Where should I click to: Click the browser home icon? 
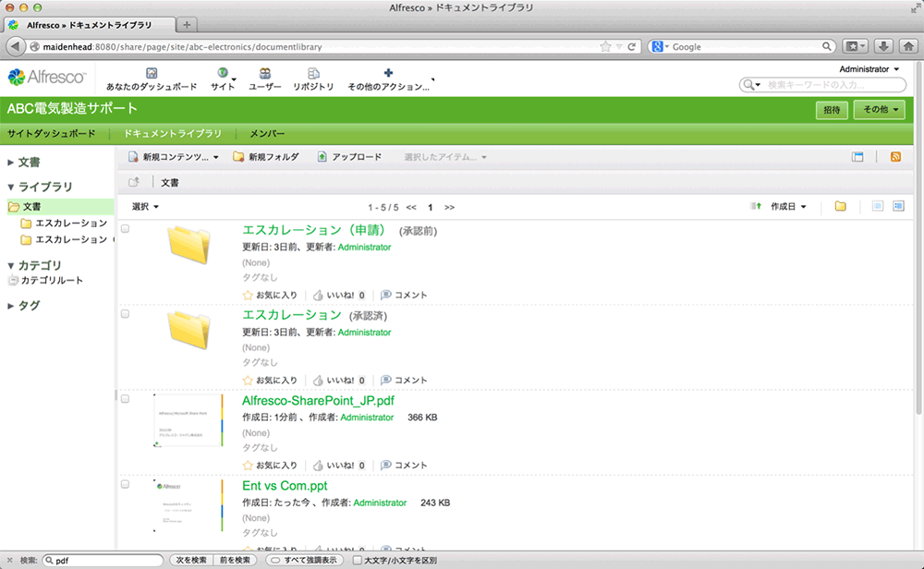click(908, 46)
